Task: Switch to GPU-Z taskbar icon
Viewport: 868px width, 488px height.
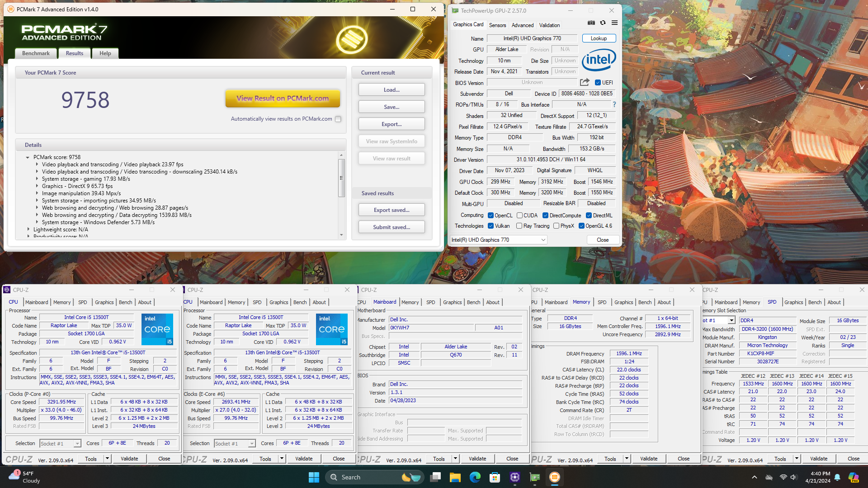Action: tap(535, 477)
